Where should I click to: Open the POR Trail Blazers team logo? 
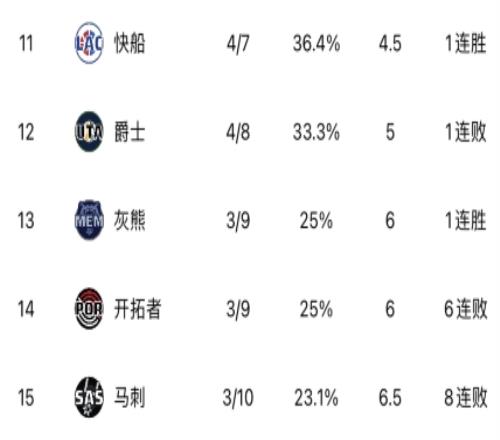point(89,309)
